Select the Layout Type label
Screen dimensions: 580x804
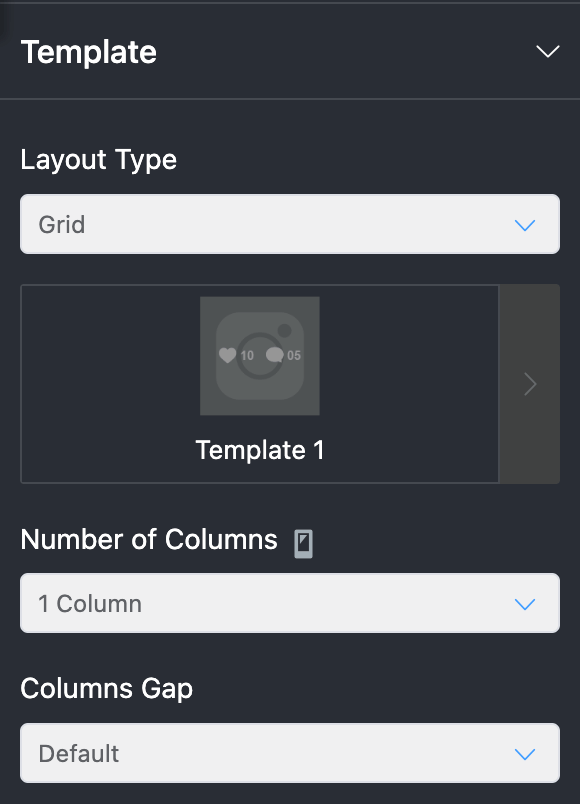coord(98,160)
